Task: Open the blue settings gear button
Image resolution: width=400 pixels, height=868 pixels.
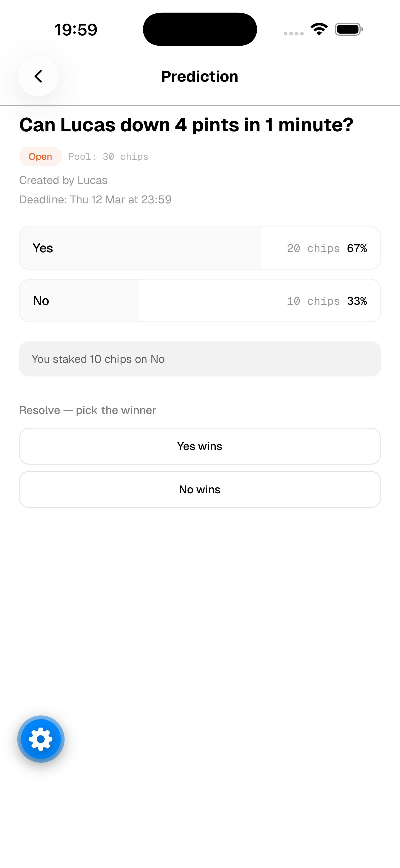Action: (x=41, y=739)
